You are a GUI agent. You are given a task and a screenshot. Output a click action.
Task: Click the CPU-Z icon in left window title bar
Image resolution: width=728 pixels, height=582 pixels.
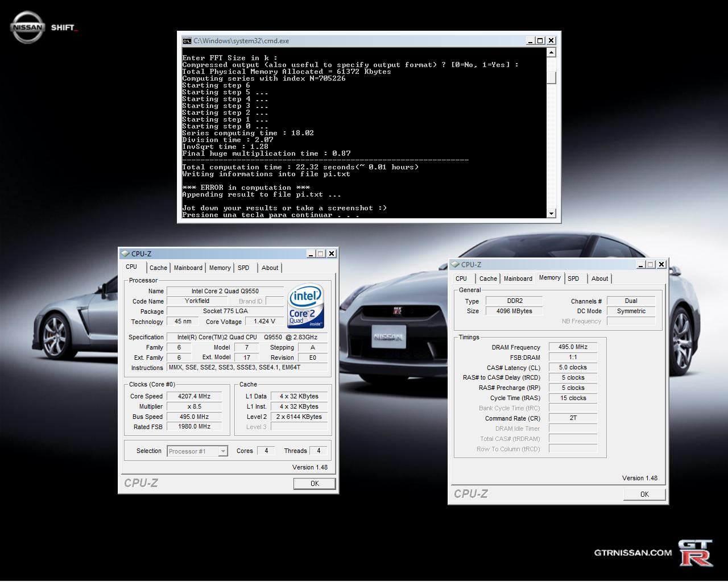(125, 253)
